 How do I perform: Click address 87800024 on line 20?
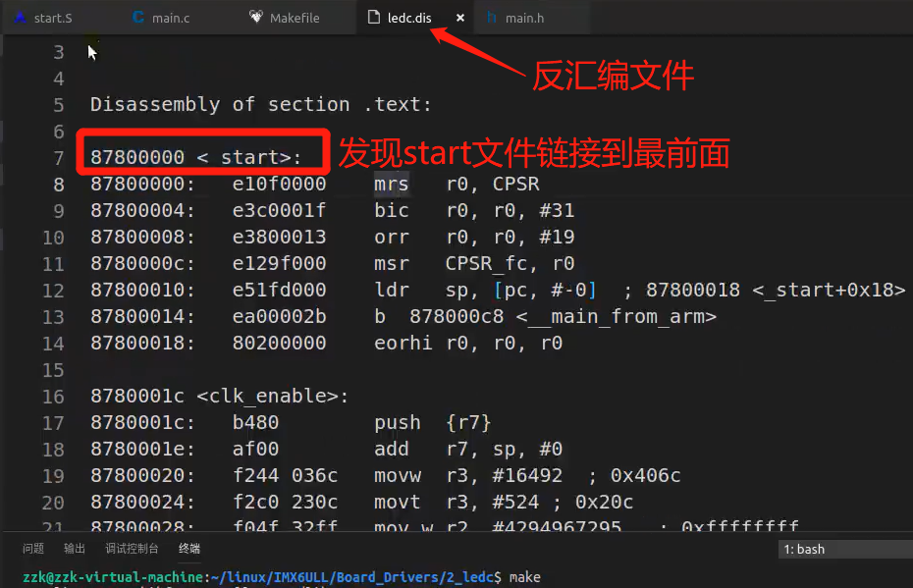(142, 502)
